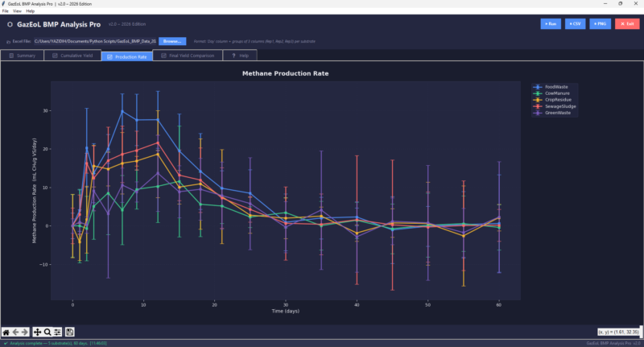Reset the plot view with Home icon
Screen dimensions: 644x347
click(x=6, y=332)
